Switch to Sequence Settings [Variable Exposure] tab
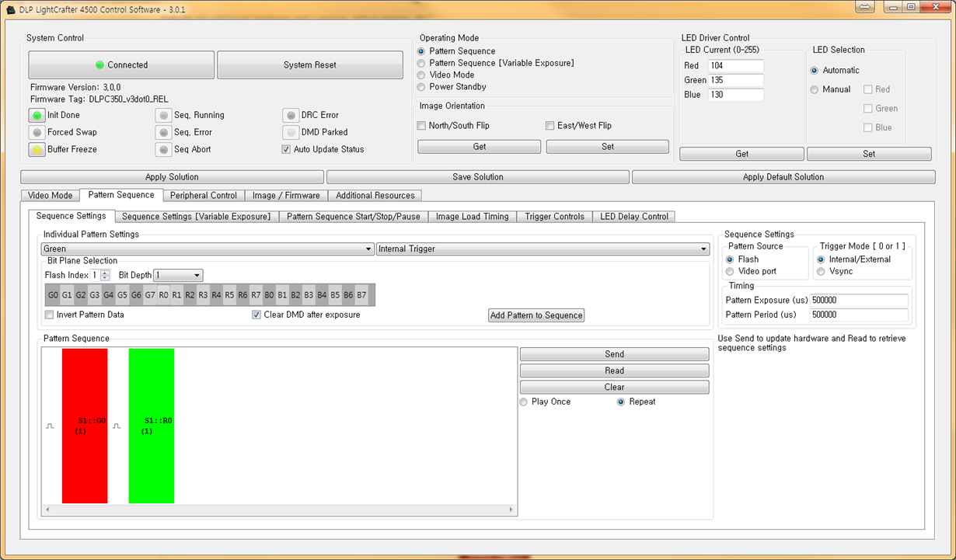Viewport: 956px width, 560px height. (x=197, y=217)
